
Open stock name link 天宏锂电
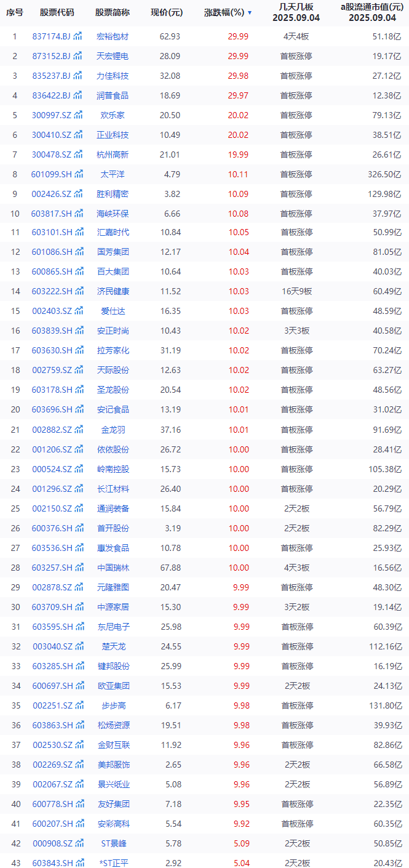(x=113, y=56)
